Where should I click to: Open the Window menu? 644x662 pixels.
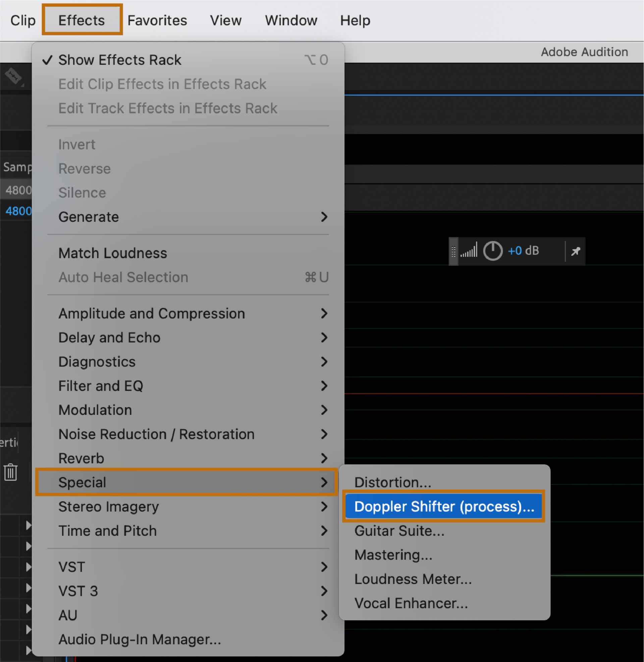click(x=291, y=20)
